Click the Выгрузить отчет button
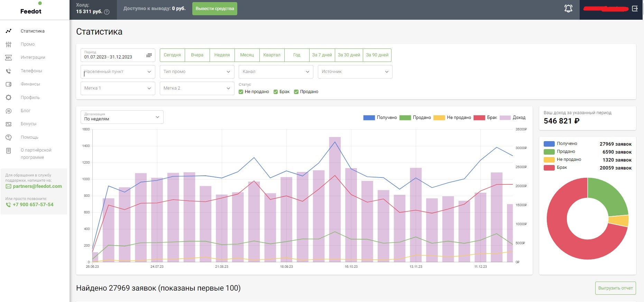 coord(615,288)
